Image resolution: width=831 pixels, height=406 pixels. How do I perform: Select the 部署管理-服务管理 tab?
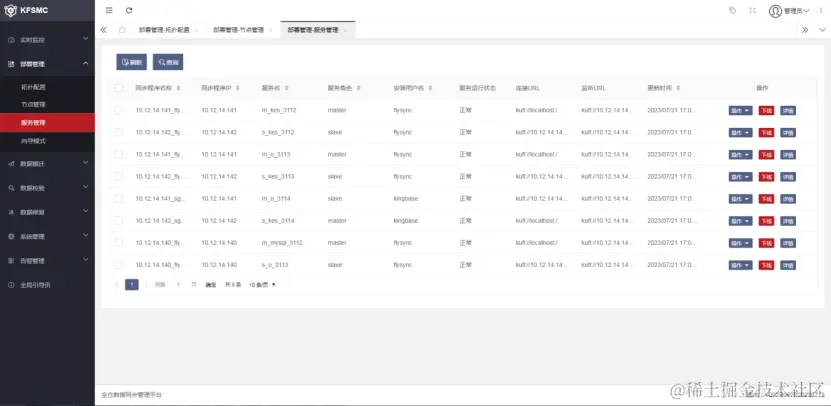pos(313,30)
